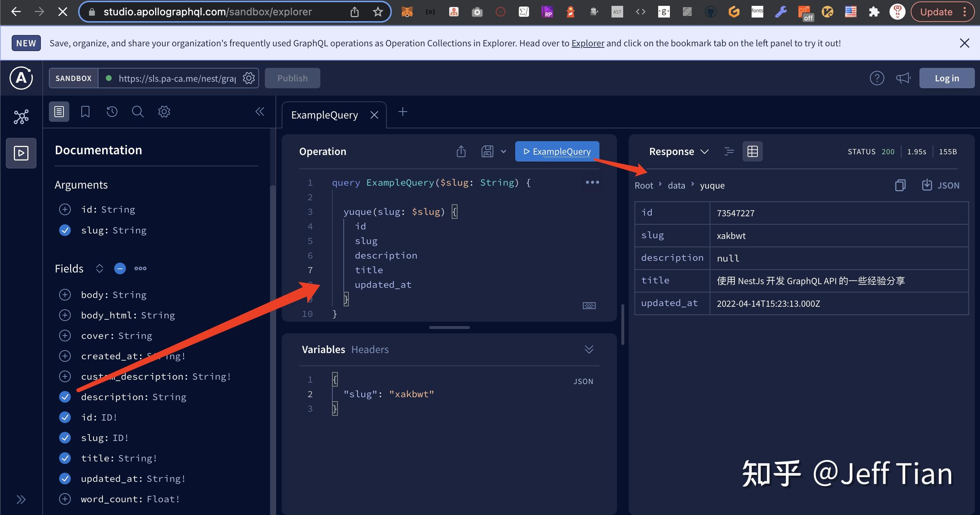Go to Root in response breadcrumb
The width and height of the screenshot is (980, 515).
[x=644, y=185]
